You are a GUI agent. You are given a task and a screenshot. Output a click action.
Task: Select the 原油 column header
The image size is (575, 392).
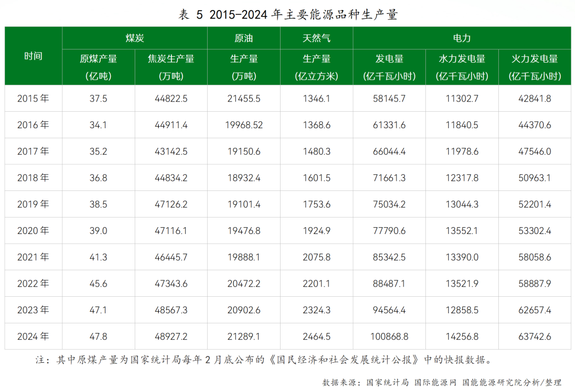tap(244, 38)
